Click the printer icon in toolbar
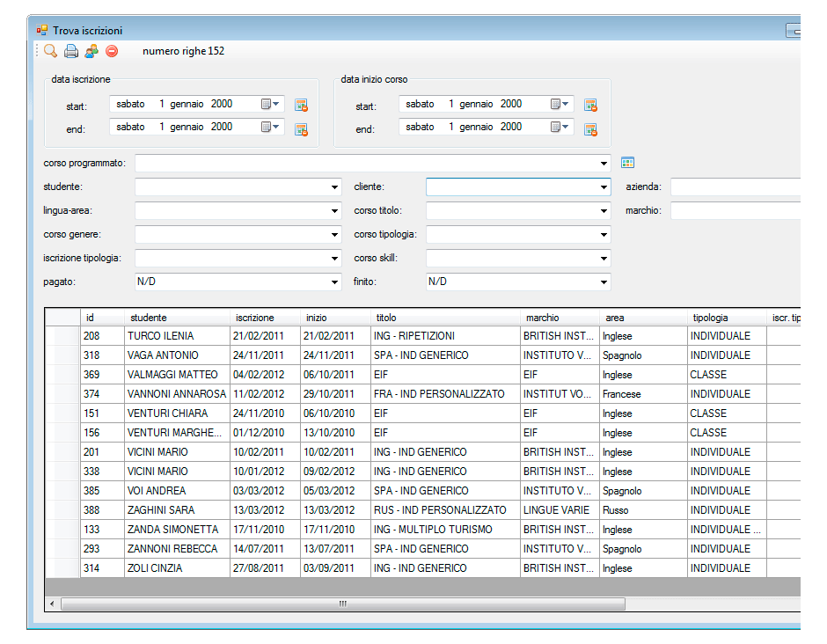The height and width of the screenshot is (644, 827). (x=71, y=51)
